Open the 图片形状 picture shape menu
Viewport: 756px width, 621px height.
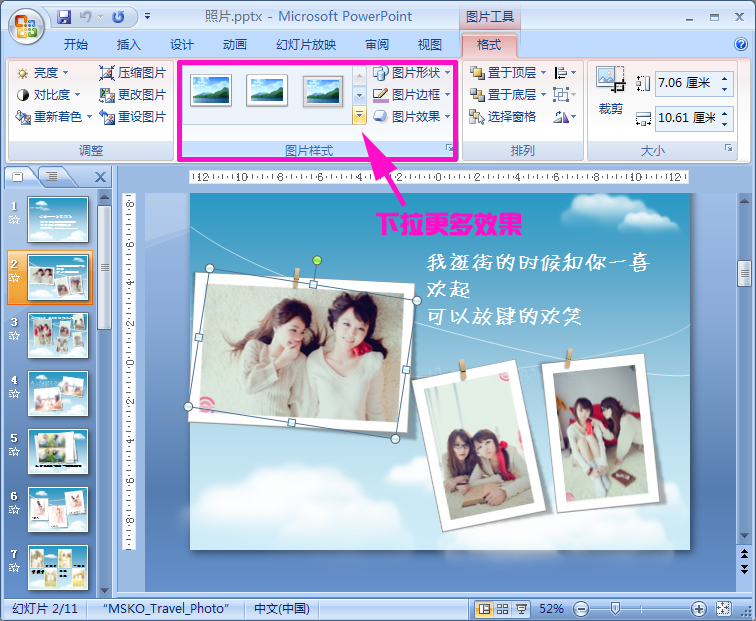tap(412, 73)
